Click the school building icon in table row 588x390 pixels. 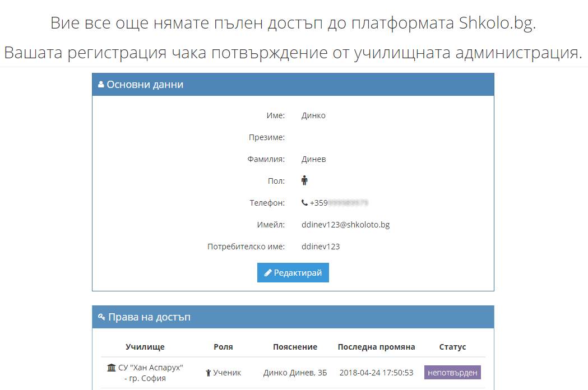tap(112, 367)
